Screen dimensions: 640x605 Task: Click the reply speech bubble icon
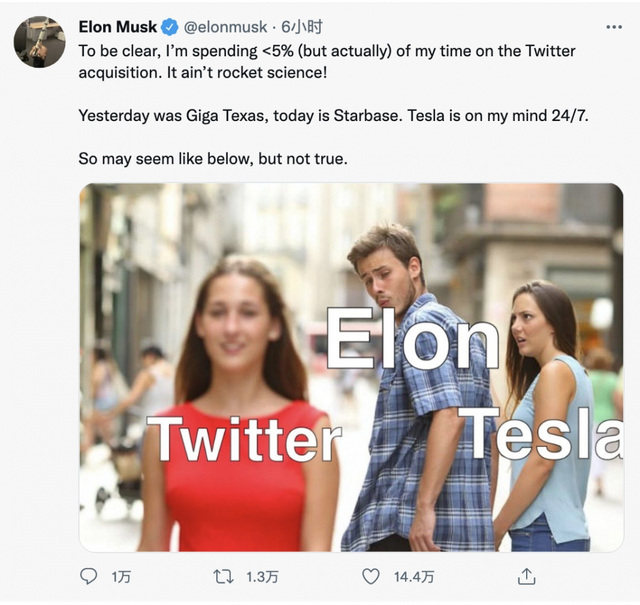pos(90,576)
